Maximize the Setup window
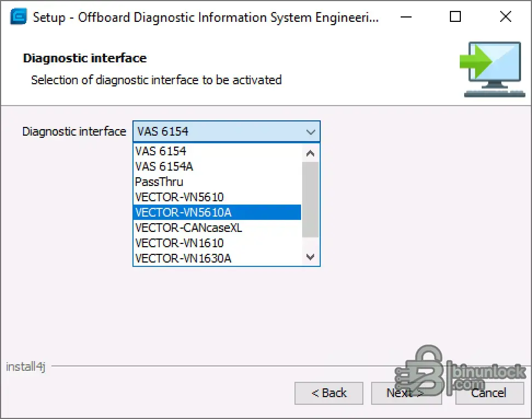The image size is (532, 419). point(455,16)
